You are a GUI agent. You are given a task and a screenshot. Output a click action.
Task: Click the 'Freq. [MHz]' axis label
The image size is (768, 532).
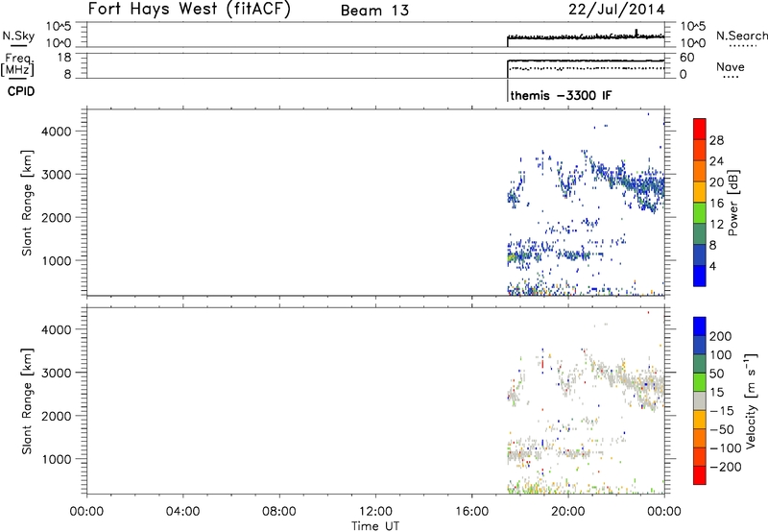[x=18, y=64]
